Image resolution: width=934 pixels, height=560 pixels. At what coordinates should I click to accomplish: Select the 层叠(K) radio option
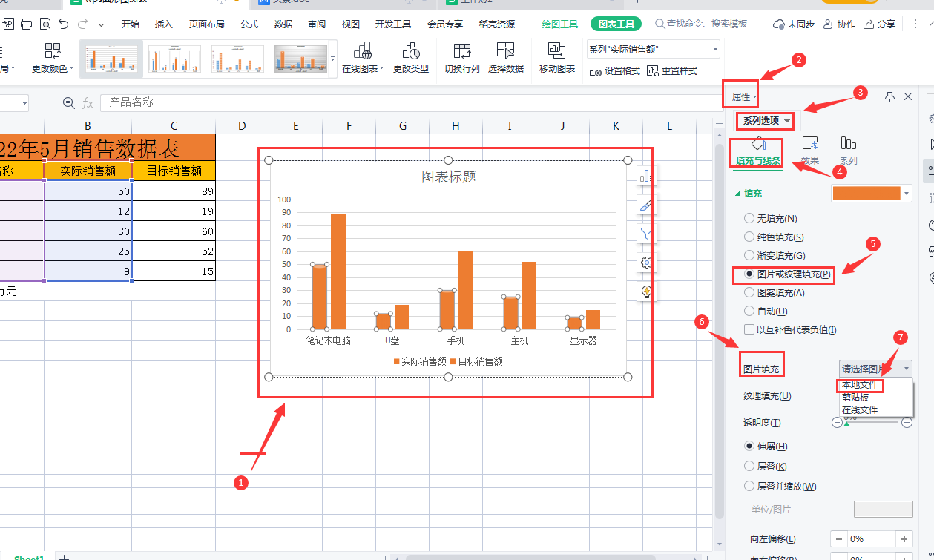tap(749, 467)
